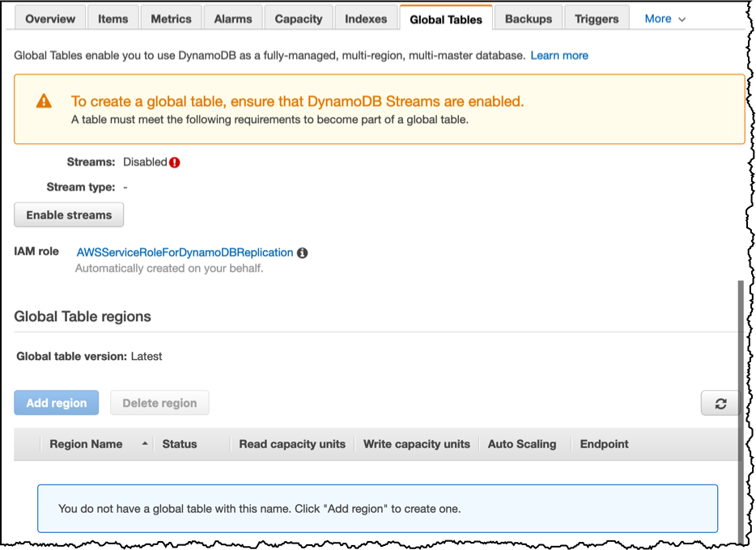Viewport: 756px width, 550px height.
Task: Click the Read capacity units column header
Action: tap(292, 444)
